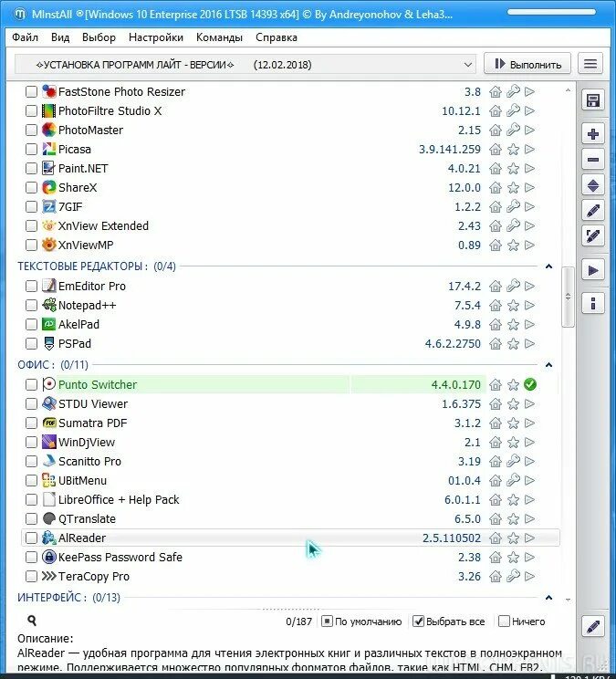Select the STDU Viewer row
The image size is (616, 679).
pos(290,404)
